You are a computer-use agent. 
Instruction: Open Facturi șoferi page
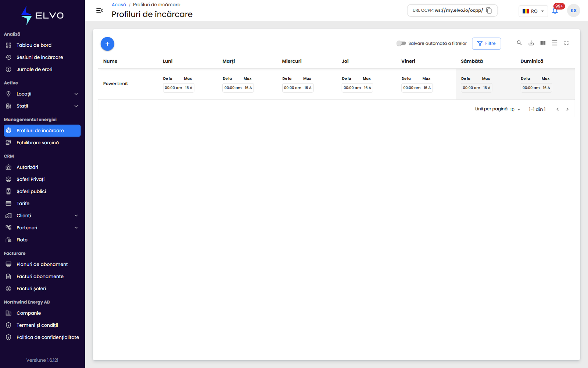42,289
